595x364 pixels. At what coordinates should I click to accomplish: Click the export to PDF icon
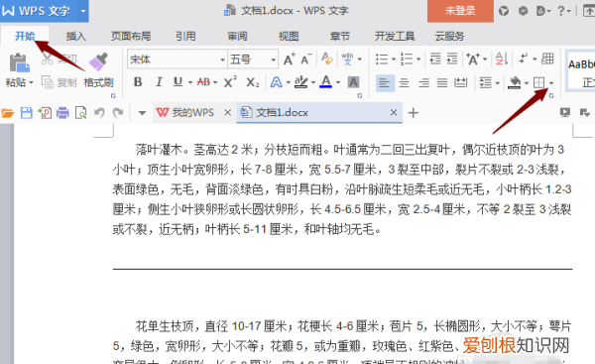pyautogui.click(x=45, y=113)
